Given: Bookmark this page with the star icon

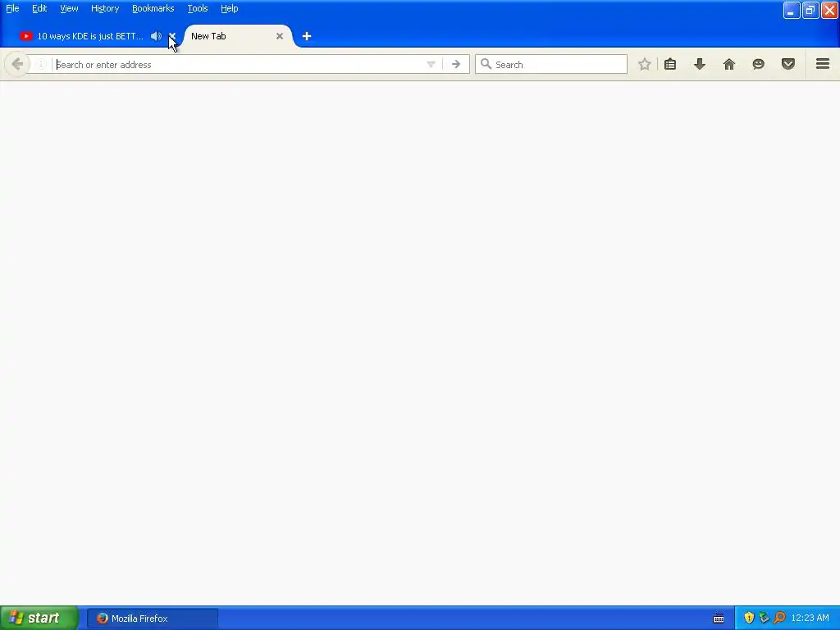Looking at the screenshot, I should coord(645,64).
